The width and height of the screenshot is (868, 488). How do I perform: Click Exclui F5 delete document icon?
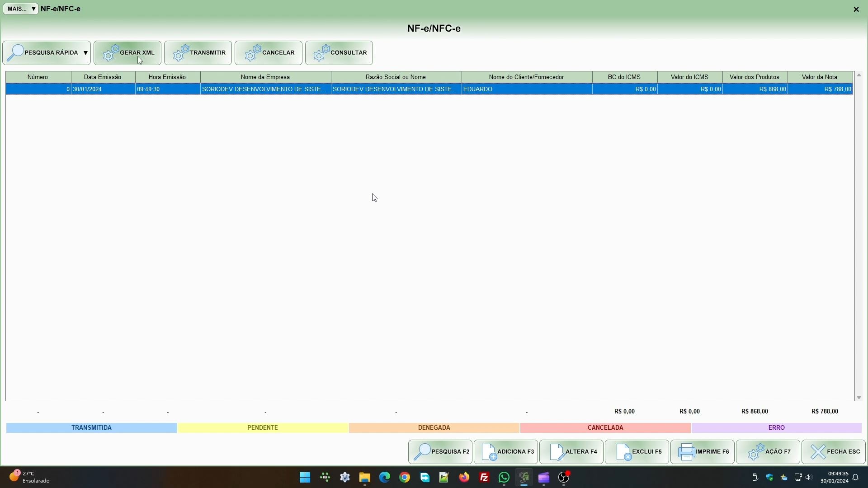[x=623, y=452]
